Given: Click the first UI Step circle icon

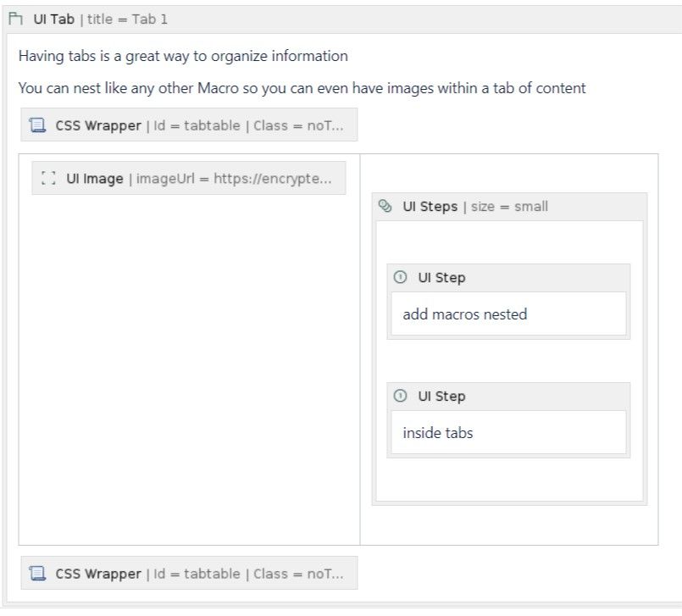Looking at the screenshot, I should click(400, 277).
